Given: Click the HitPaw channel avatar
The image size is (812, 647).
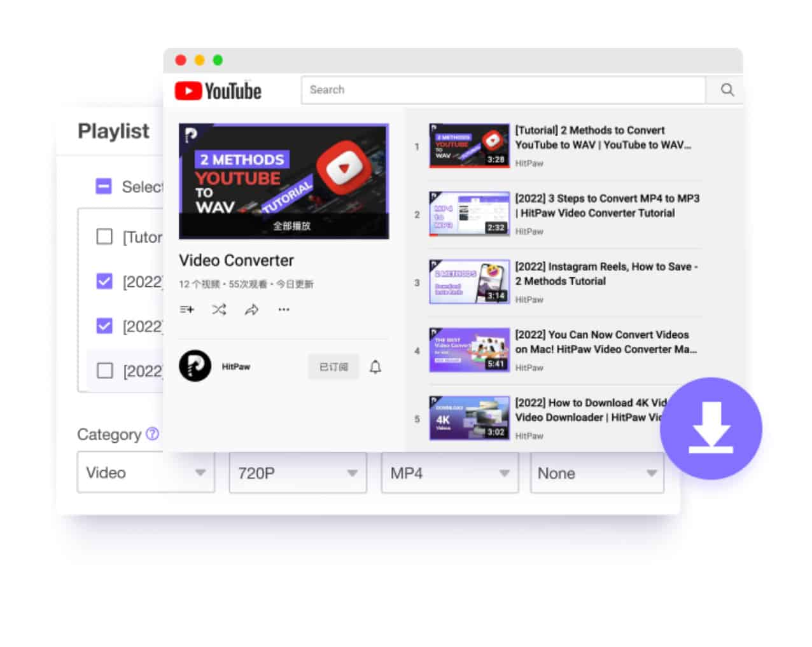Looking at the screenshot, I should (195, 366).
